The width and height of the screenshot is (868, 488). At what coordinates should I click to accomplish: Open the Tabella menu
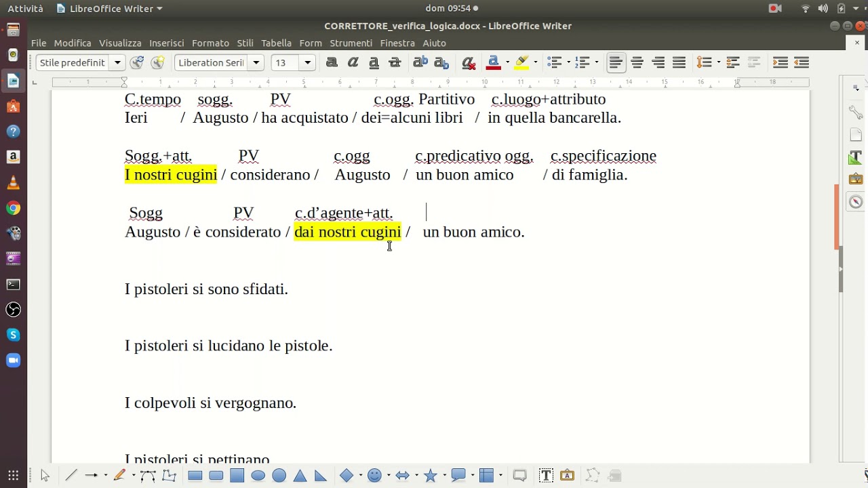pos(276,43)
